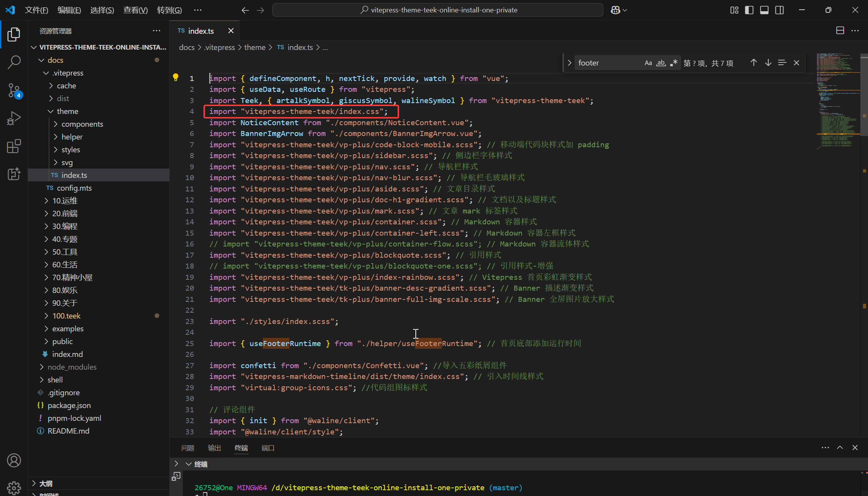Close the find widget
This screenshot has height=496, width=868.
tap(796, 62)
